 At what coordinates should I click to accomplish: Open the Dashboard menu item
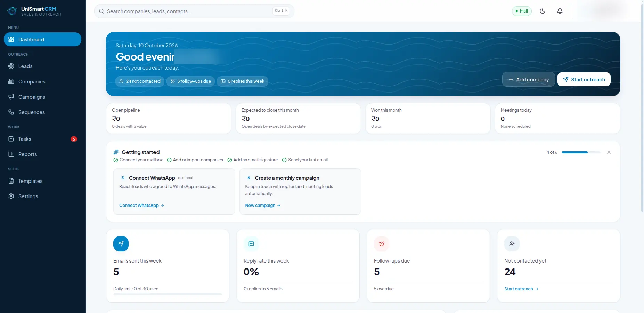(42, 39)
